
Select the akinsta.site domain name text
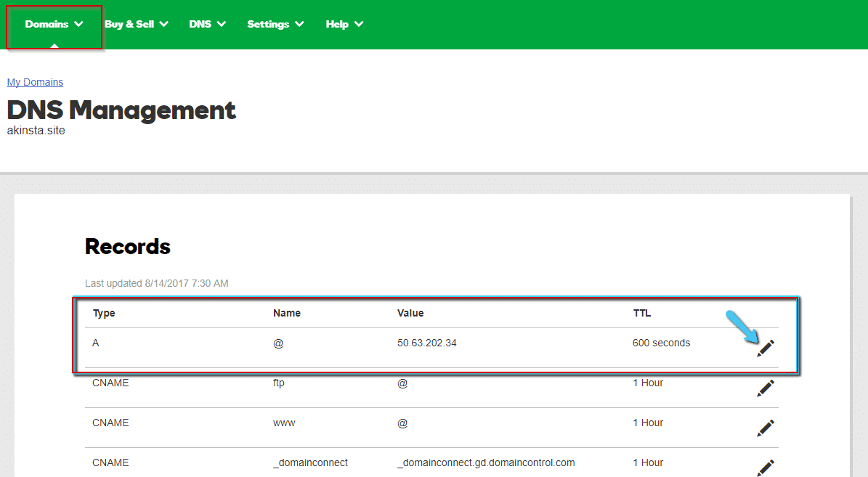36,131
